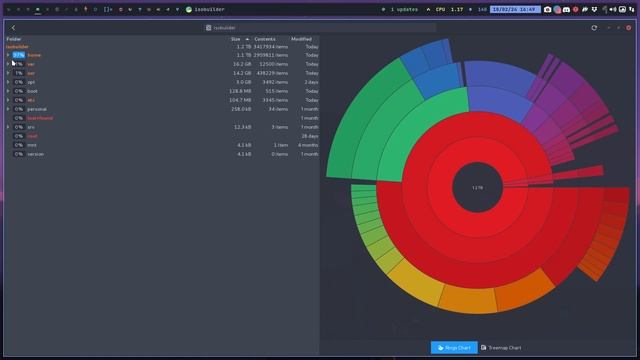
Task: Click the 1% usage bar for usr
Action: [x=19, y=73]
